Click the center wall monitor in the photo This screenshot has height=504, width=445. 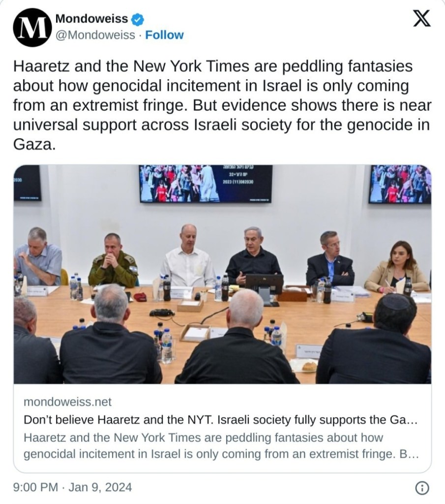[206, 184]
